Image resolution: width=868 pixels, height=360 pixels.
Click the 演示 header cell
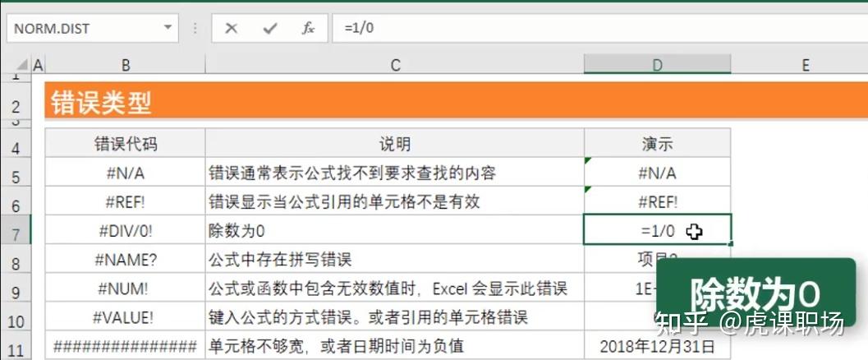(x=657, y=143)
